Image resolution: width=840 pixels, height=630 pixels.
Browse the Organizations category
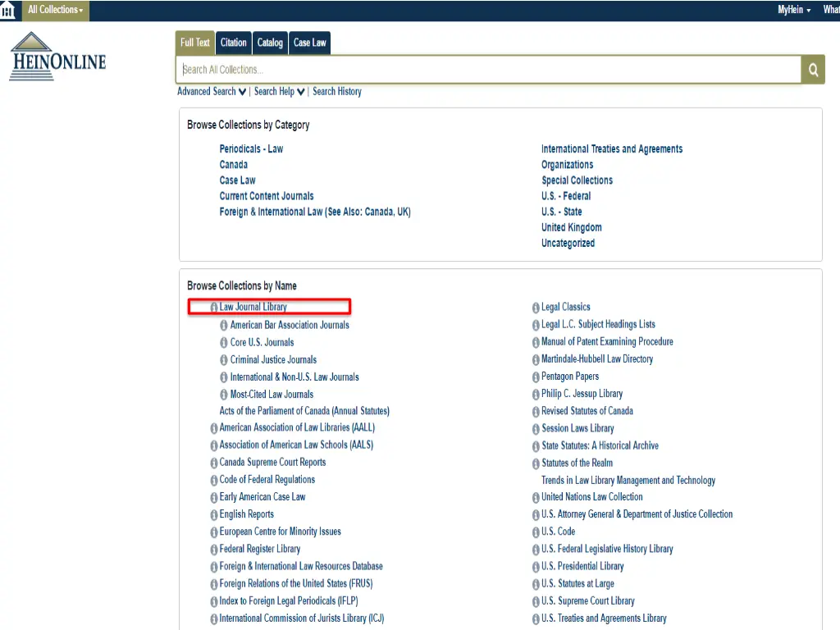[x=568, y=164]
